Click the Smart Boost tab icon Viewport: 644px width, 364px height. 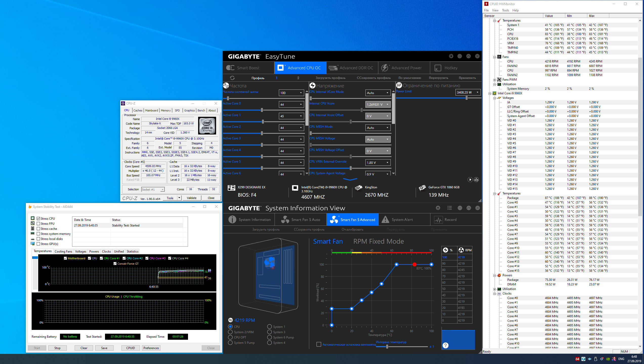(x=230, y=68)
